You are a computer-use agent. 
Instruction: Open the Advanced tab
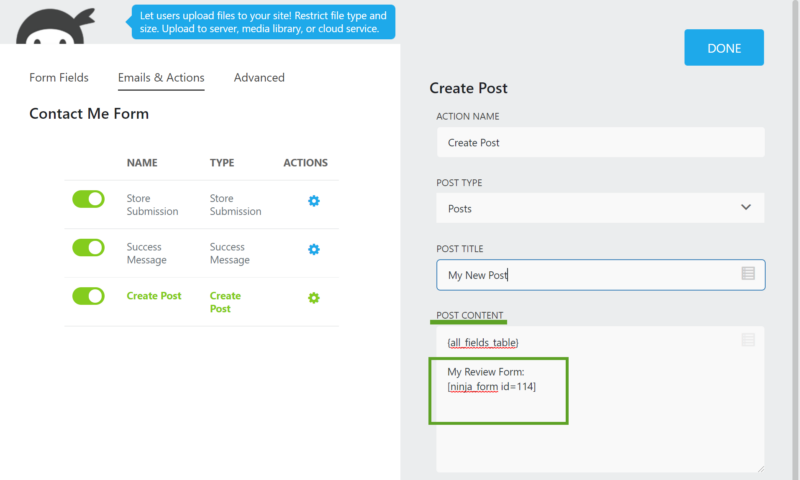[x=259, y=78]
